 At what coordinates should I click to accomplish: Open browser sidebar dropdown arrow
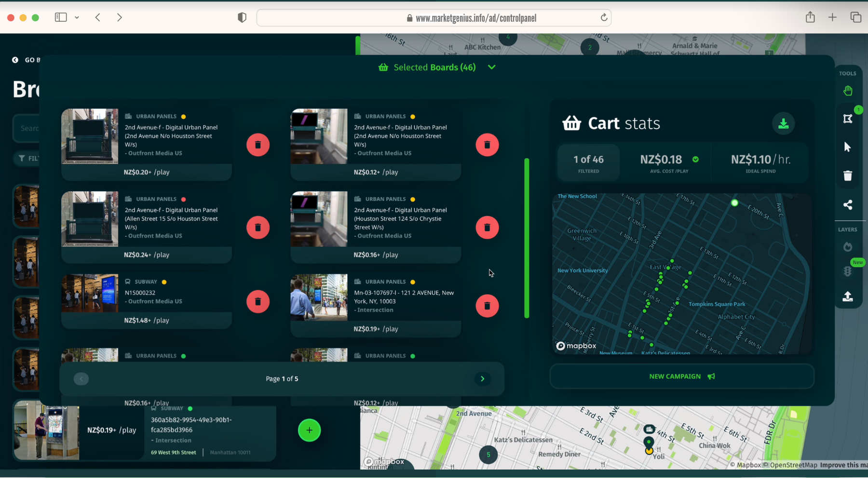coord(77,18)
